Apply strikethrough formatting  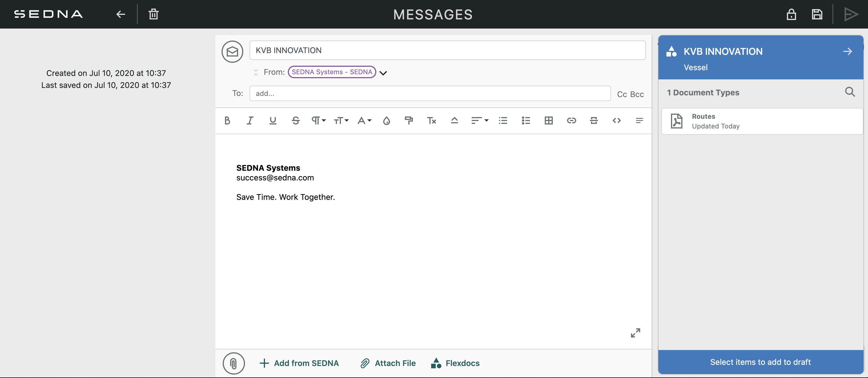[296, 120]
